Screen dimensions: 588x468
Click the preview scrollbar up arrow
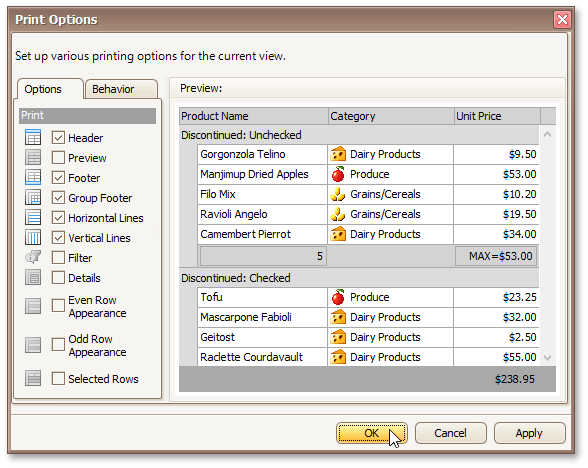point(548,134)
